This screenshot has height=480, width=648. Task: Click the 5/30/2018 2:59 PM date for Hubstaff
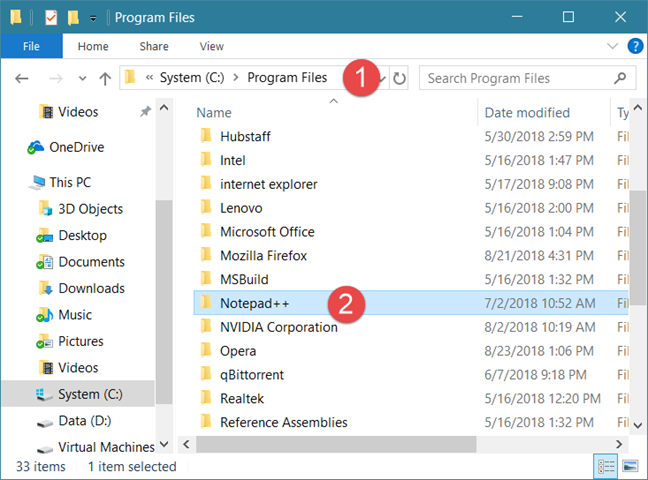tap(539, 136)
